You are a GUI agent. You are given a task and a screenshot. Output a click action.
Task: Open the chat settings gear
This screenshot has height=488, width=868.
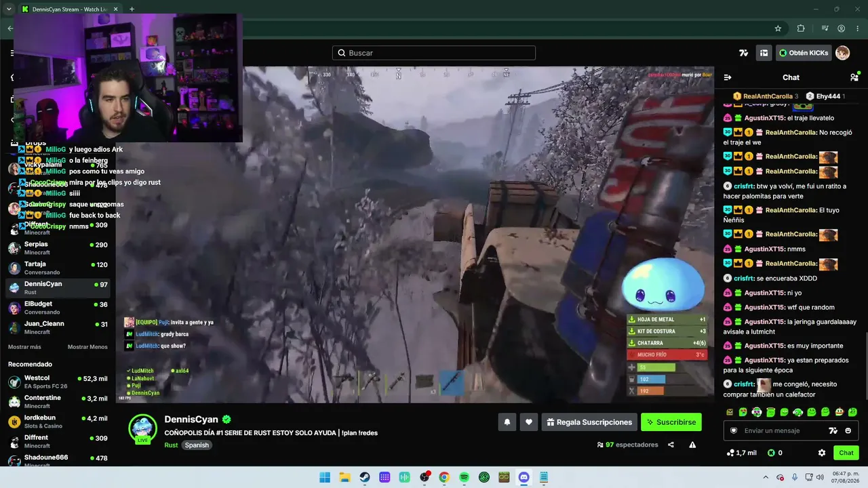[822, 453]
